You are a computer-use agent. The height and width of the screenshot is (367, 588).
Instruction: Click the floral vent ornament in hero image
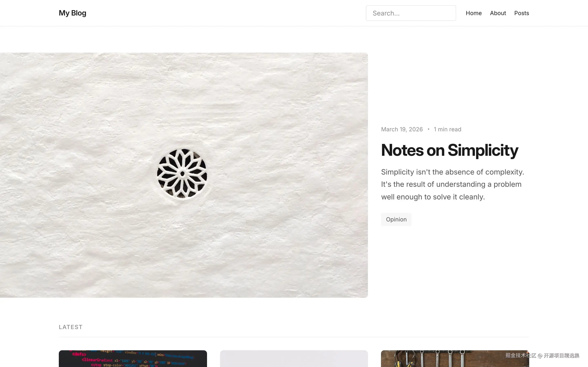(182, 173)
